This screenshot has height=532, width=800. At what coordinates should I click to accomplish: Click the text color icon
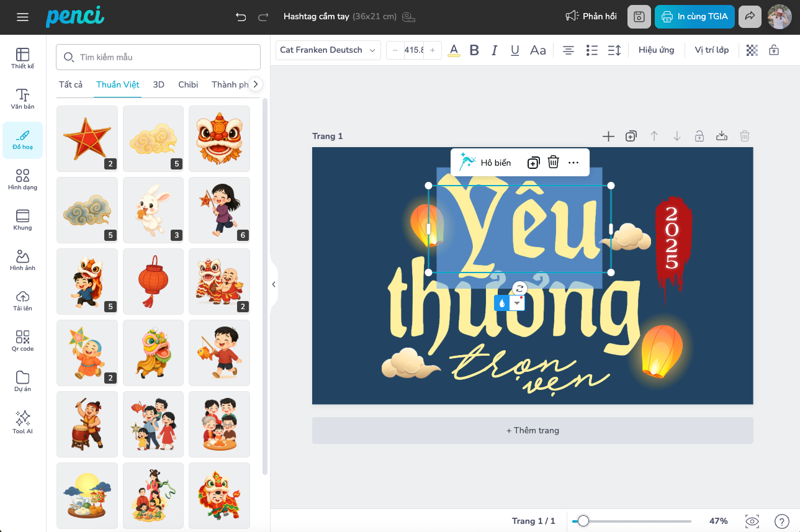(454, 50)
